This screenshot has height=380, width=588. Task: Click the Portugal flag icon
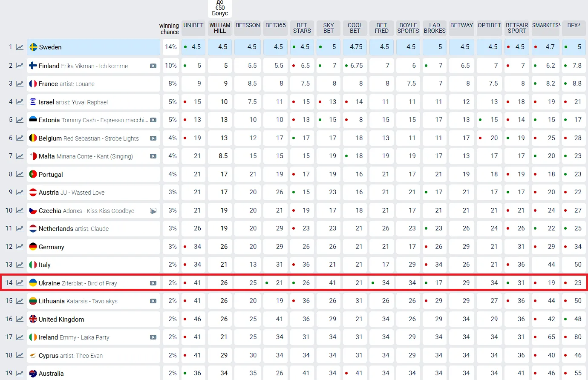pos(33,174)
